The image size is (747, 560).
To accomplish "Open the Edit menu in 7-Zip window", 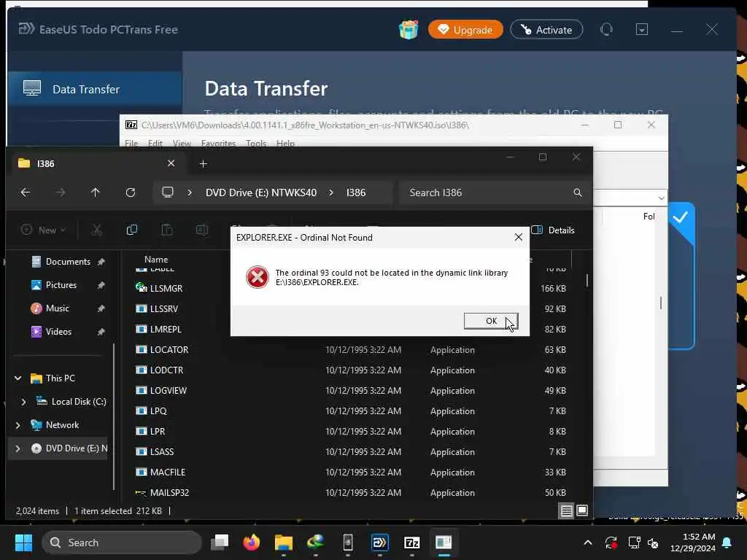I will [x=155, y=143].
